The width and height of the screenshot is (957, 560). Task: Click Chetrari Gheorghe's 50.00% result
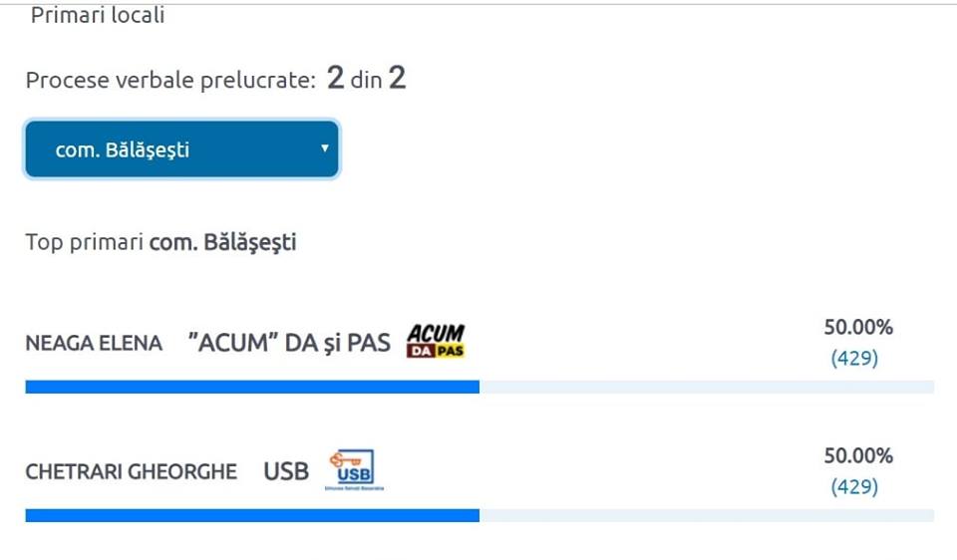point(858,456)
